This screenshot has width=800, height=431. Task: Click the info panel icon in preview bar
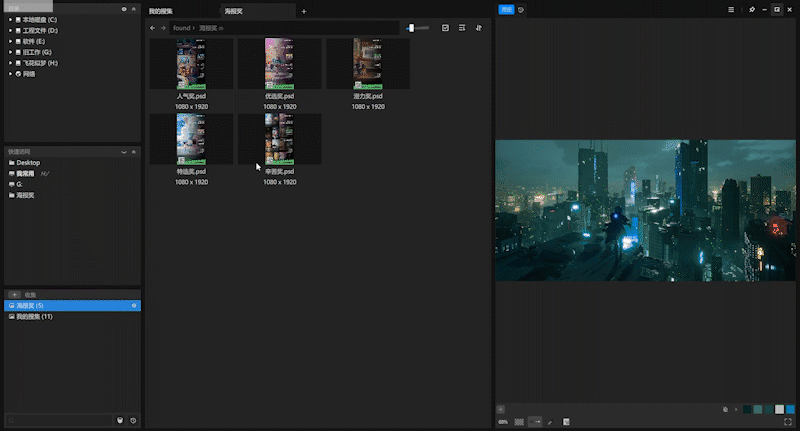tap(566, 422)
